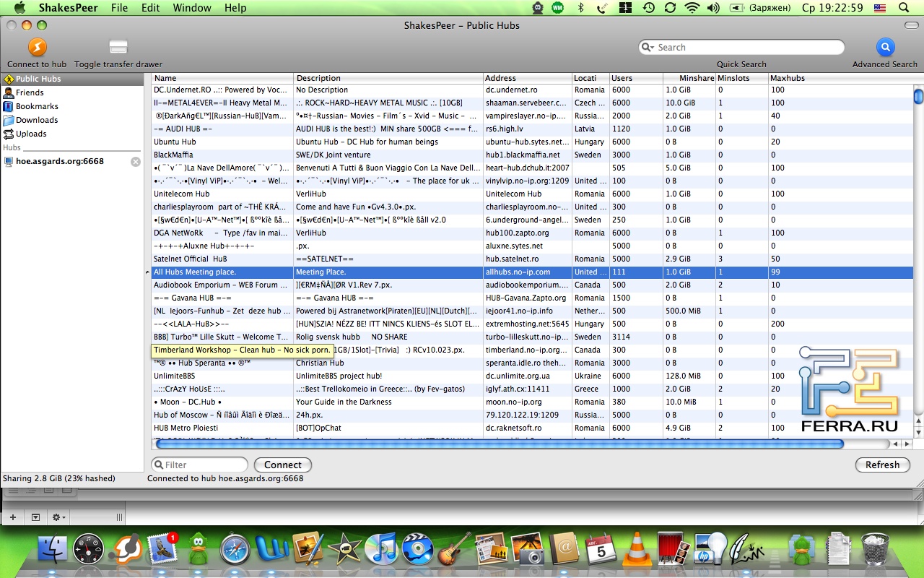Click the Refresh button
This screenshot has height=578, width=924.
[x=882, y=465]
